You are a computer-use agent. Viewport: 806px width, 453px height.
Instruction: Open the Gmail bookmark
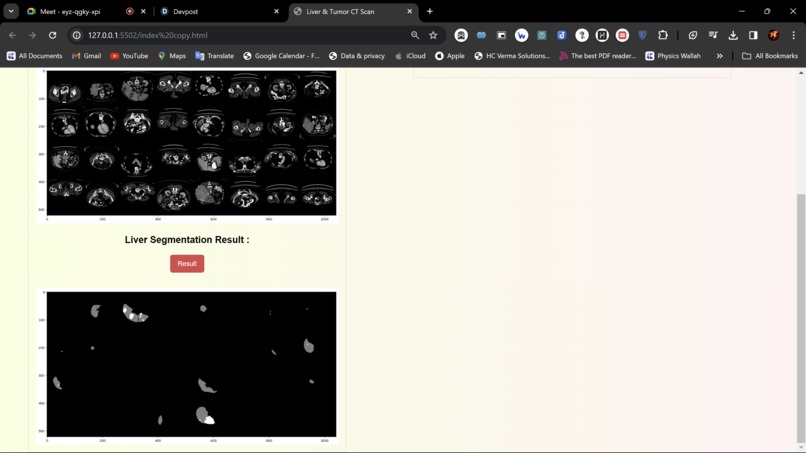[86, 56]
